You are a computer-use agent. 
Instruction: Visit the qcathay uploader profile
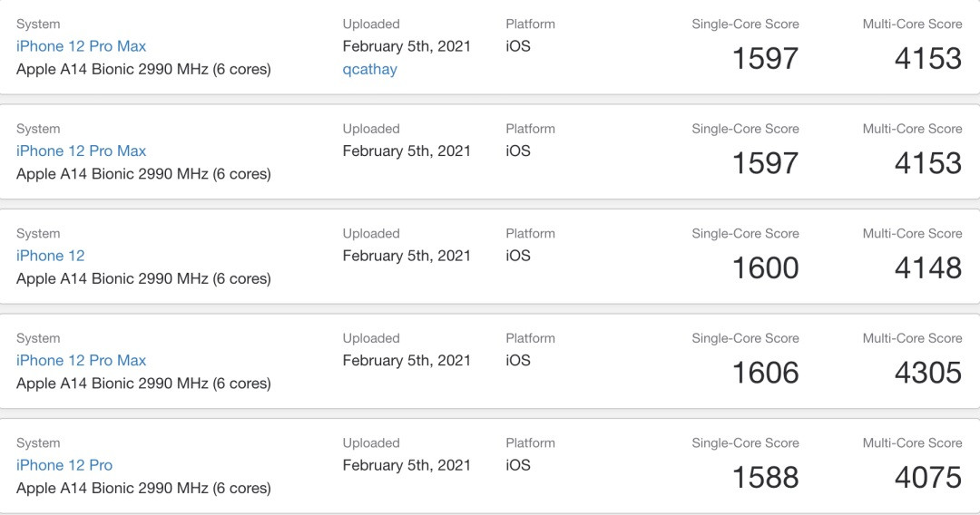(369, 69)
